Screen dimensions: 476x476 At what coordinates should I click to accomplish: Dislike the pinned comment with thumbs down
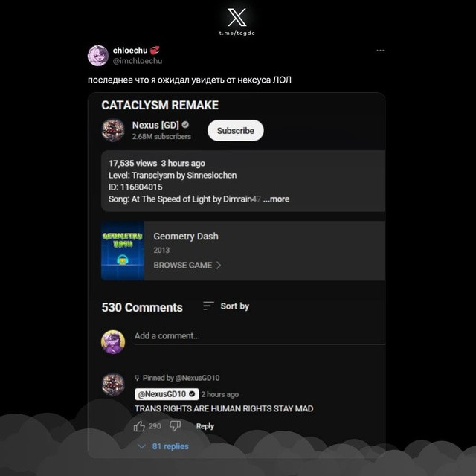pos(175,426)
